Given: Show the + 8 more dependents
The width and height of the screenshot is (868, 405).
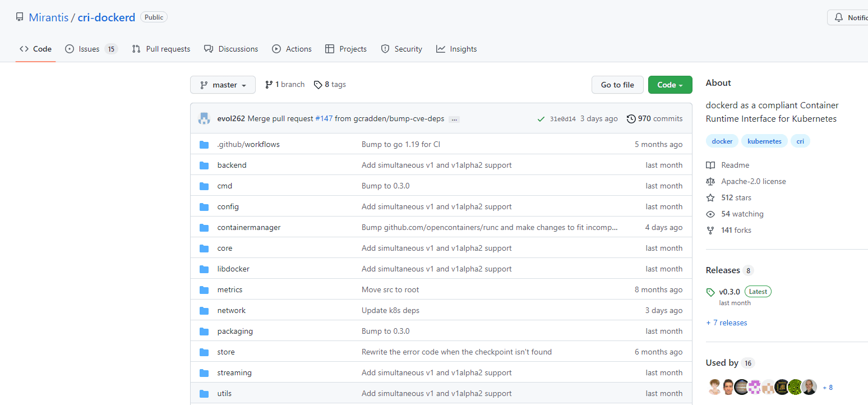Looking at the screenshot, I should [x=828, y=388].
